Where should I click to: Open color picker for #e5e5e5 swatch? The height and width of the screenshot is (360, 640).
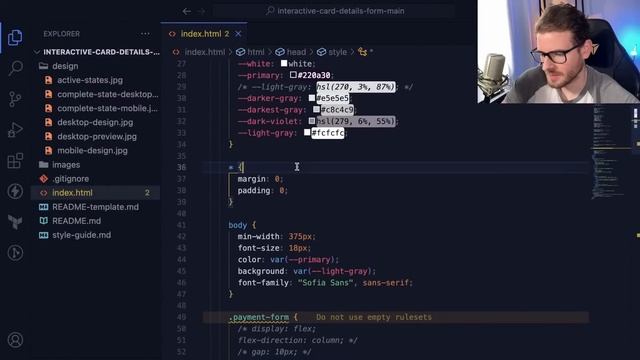[312, 98]
